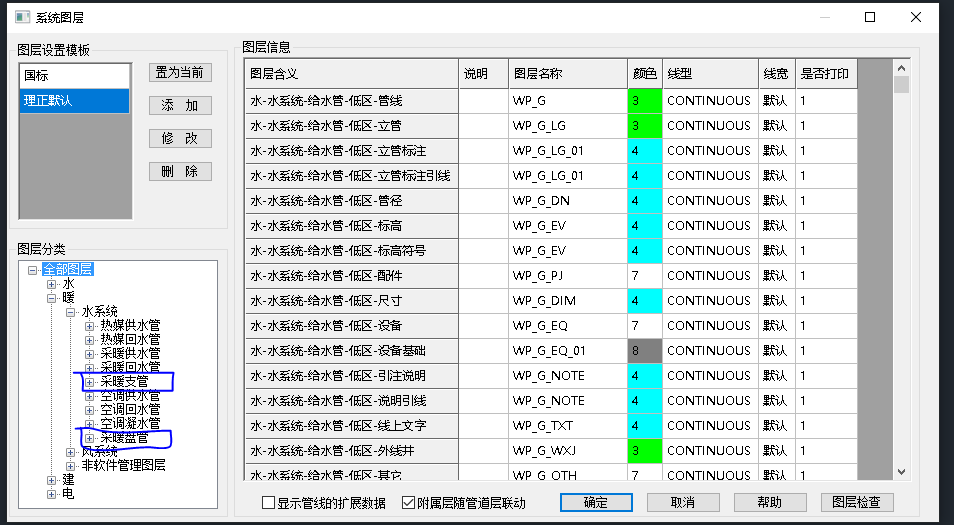Expand the 风系统 tree node

point(71,452)
